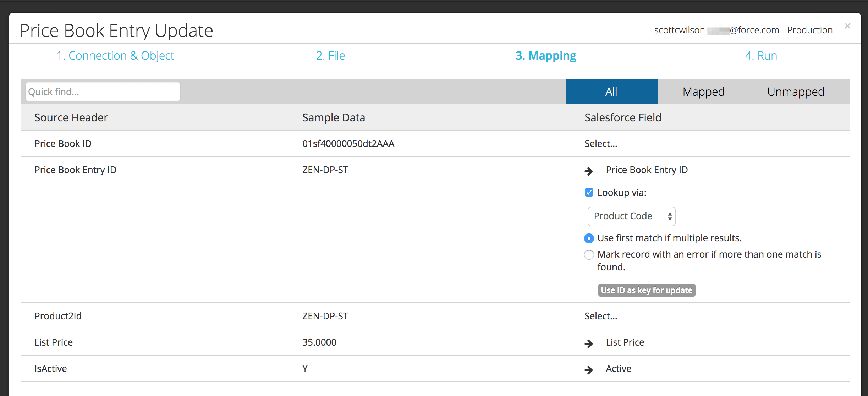Screen dimensions: 868x396
Task: Select Use first match if multiple results
Action: click(589, 238)
